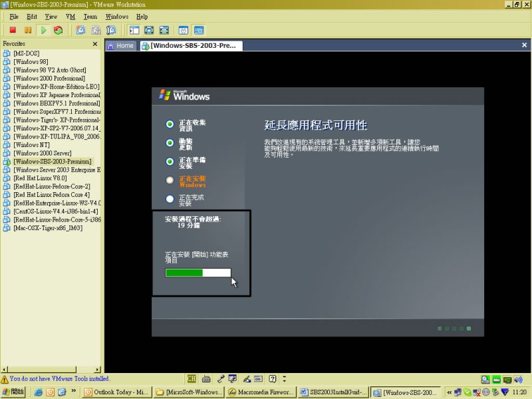Select [Windows 98] in Favorites

(x=31, y=62)
